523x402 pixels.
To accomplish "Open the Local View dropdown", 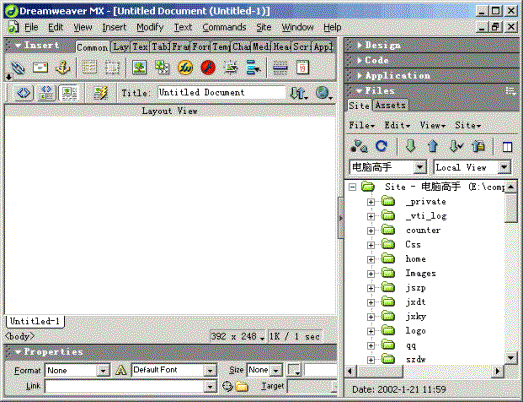I will click(x=504, y=167).
